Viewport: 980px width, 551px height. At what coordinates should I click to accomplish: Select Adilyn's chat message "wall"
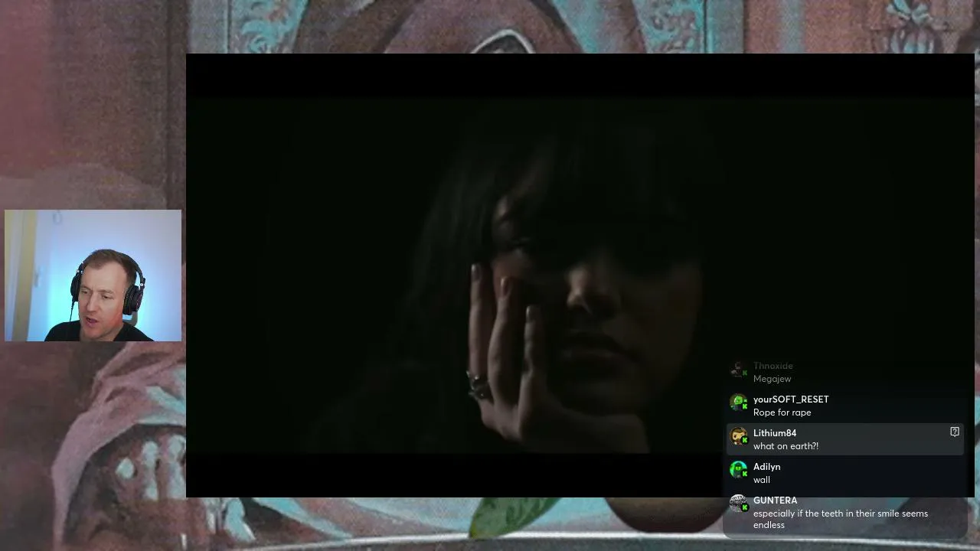(x=762, y=480)
